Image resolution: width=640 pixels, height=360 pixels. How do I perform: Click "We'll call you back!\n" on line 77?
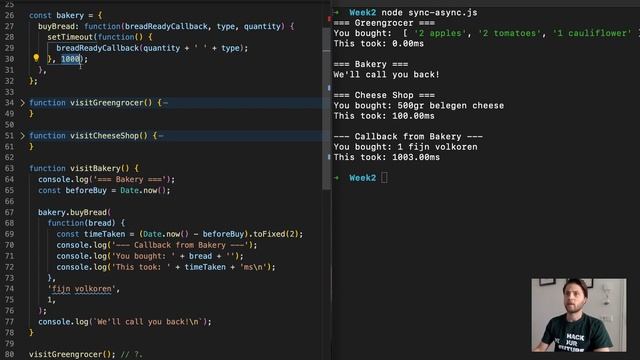[149, 322]
